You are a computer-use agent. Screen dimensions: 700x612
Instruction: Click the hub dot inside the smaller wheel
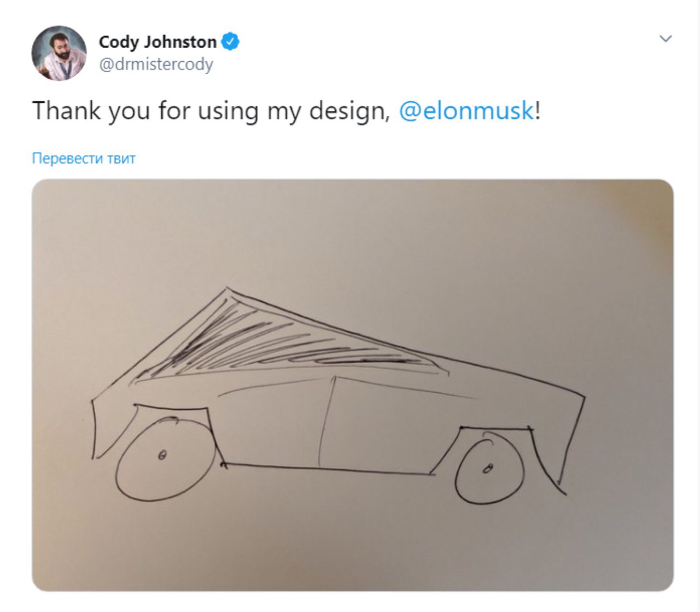click(x=488, y=468)
